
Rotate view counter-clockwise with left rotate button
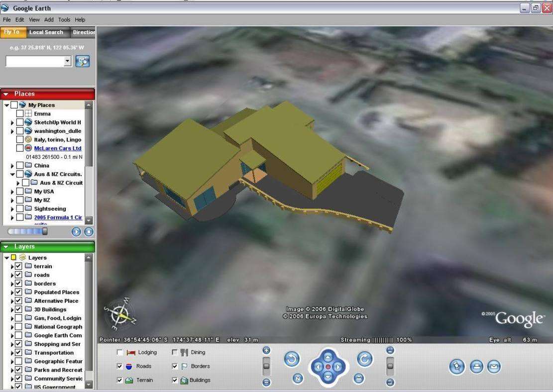click(x=292, y=359)
